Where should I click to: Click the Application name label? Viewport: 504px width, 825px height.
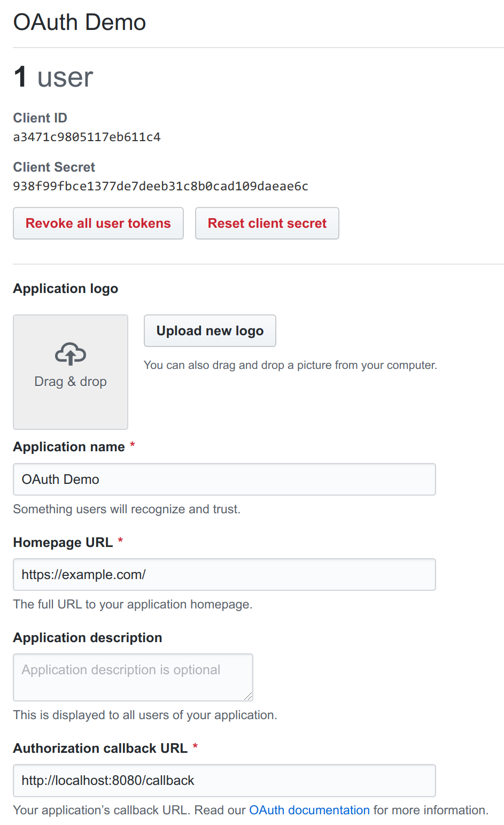point(69,447)
